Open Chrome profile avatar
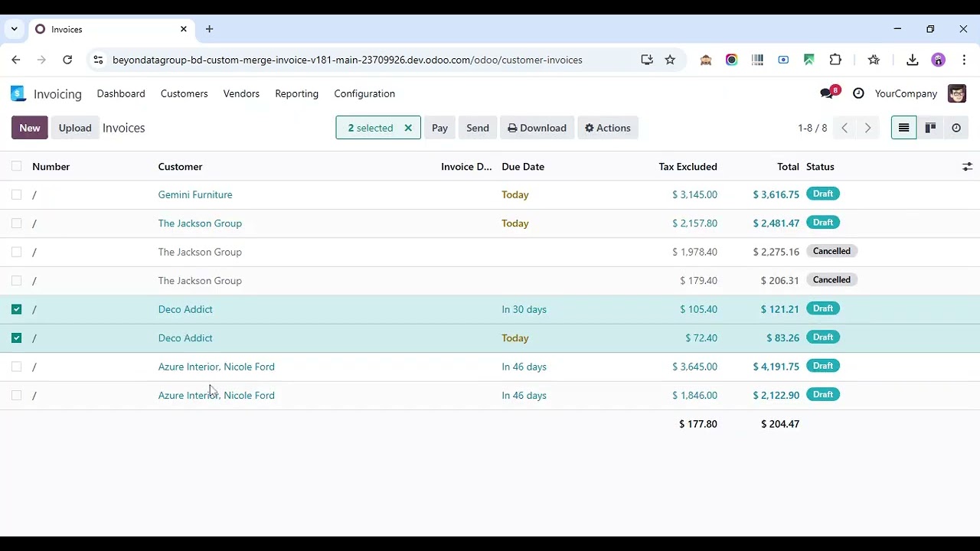Screen dimensions: 980x551 click(x=938, y=60)
